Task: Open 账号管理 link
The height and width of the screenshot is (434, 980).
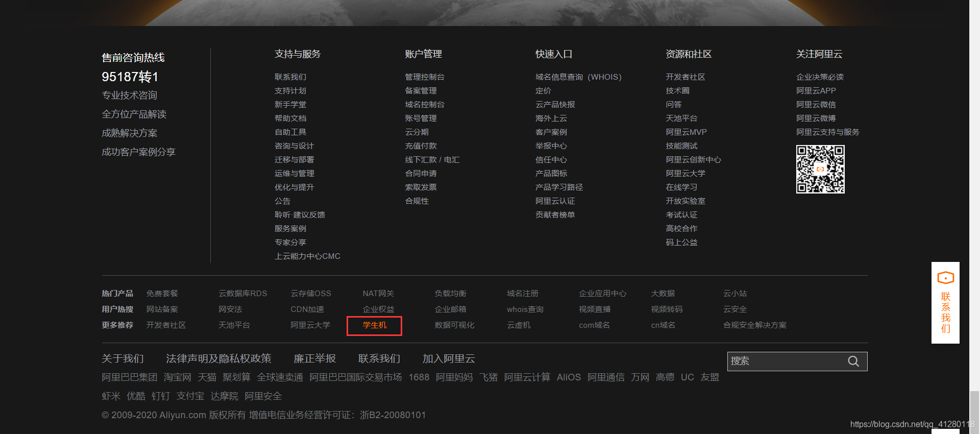Action: pos(421,118)
